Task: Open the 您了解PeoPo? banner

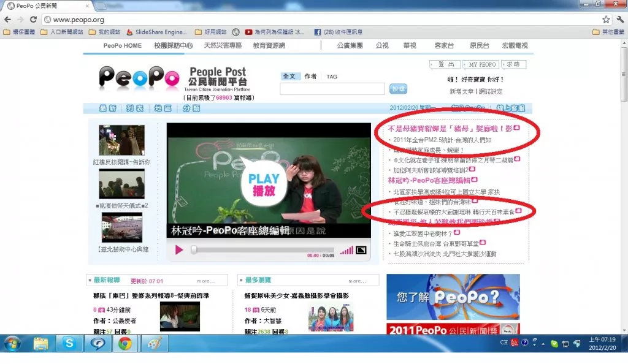Action: coord(453,297)
